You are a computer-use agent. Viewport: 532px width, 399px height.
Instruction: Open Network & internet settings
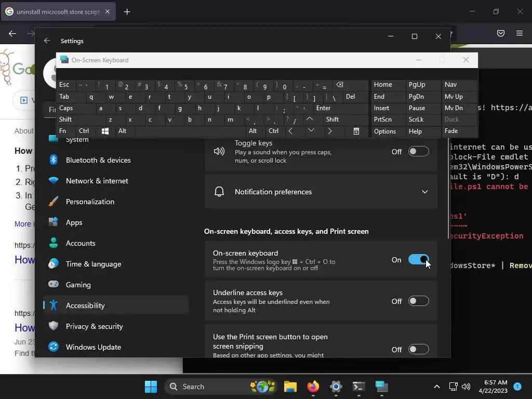116,181
